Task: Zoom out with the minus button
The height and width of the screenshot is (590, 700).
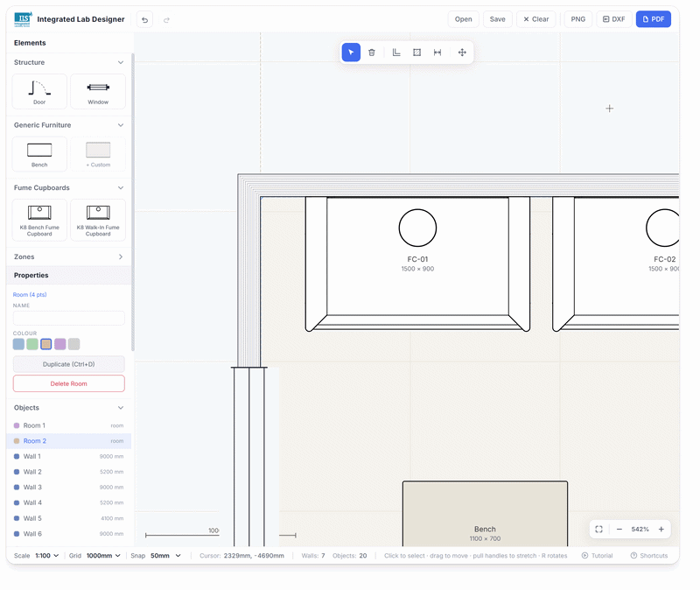Action: tap(619, 530)
